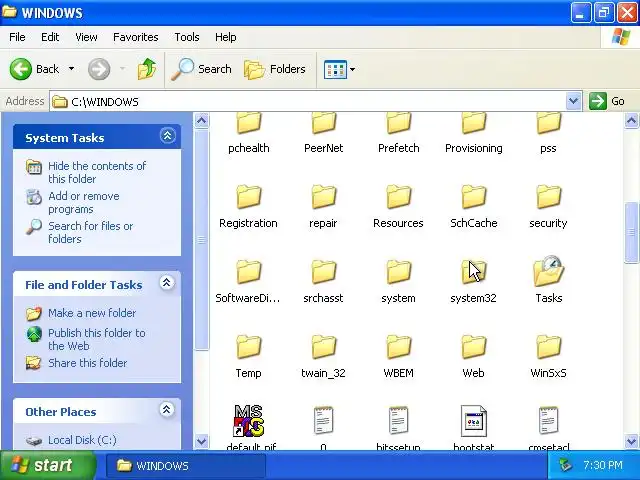Click task pane scrollbar down arrow

pos(202,441)
